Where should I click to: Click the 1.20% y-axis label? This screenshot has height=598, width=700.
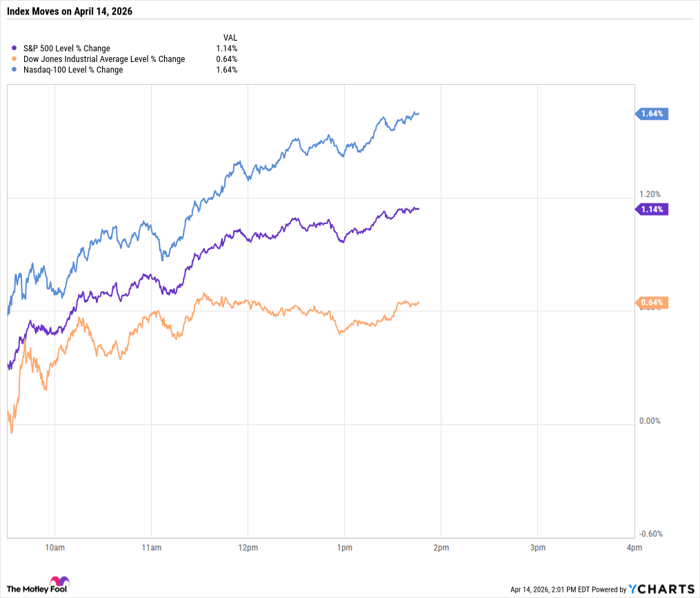click(x=651, y=194)
